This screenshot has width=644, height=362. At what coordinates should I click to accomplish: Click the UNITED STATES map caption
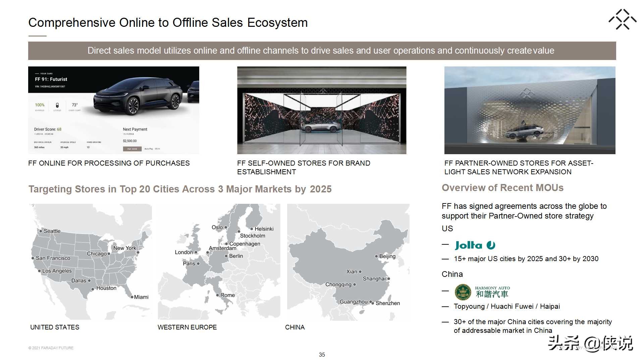[55, 327]
